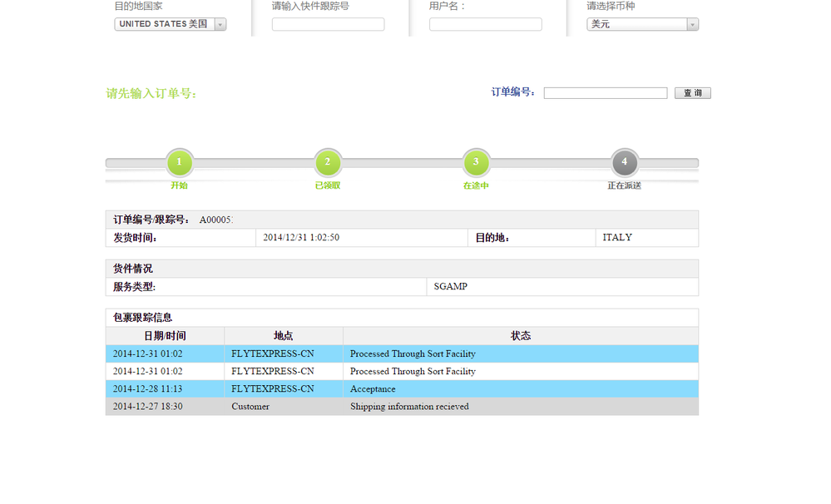Viewport: 831px width, 504px height.
Task: Click the 目的地 label in order table
Action: point(492,237)
